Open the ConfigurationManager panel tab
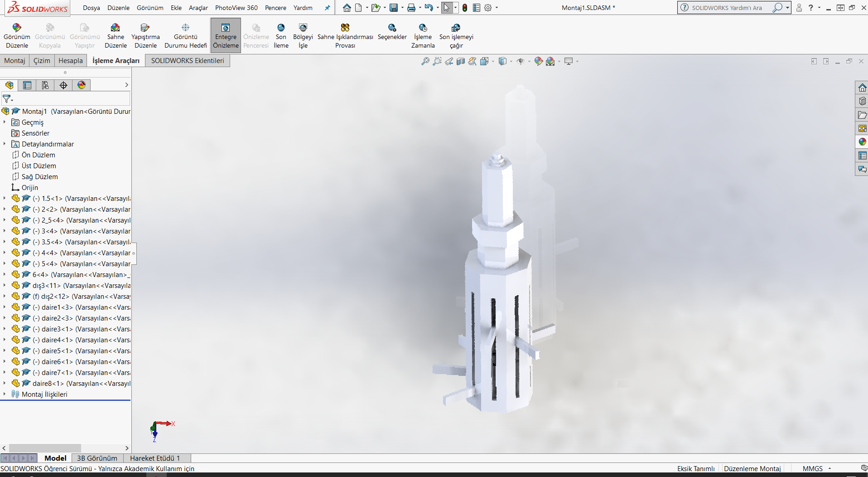Screen dimensions: 868x477 pos(45,85)
